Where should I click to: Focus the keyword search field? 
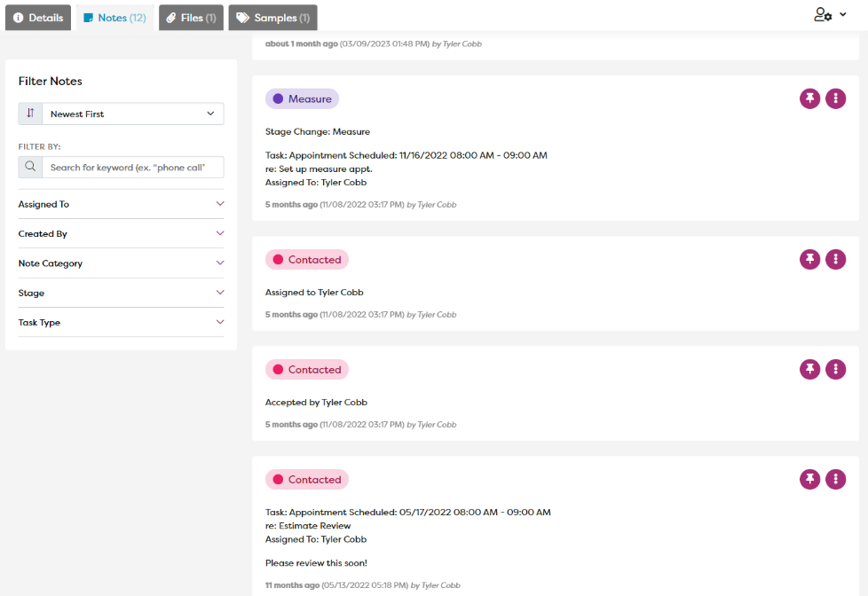[133, 167]
